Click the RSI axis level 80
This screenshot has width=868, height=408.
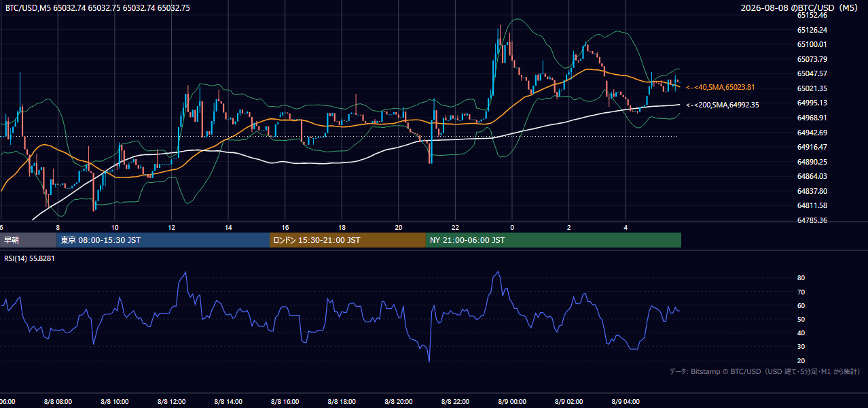click(801, 278)
